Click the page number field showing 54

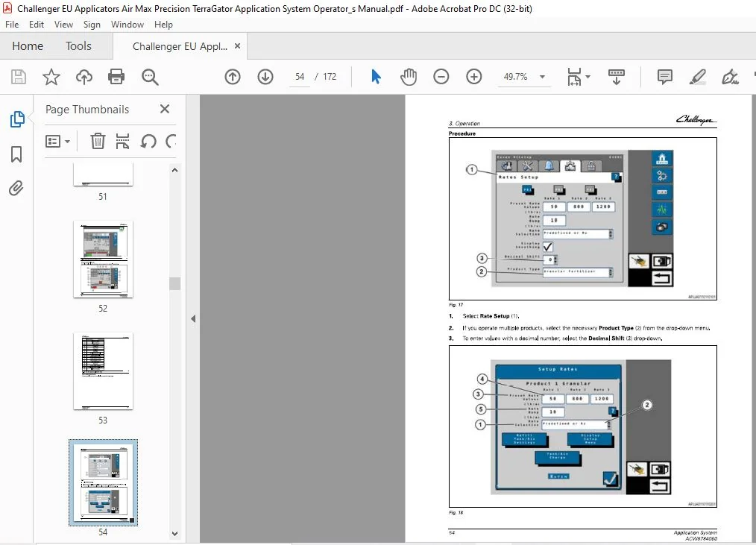pos(300,77)
